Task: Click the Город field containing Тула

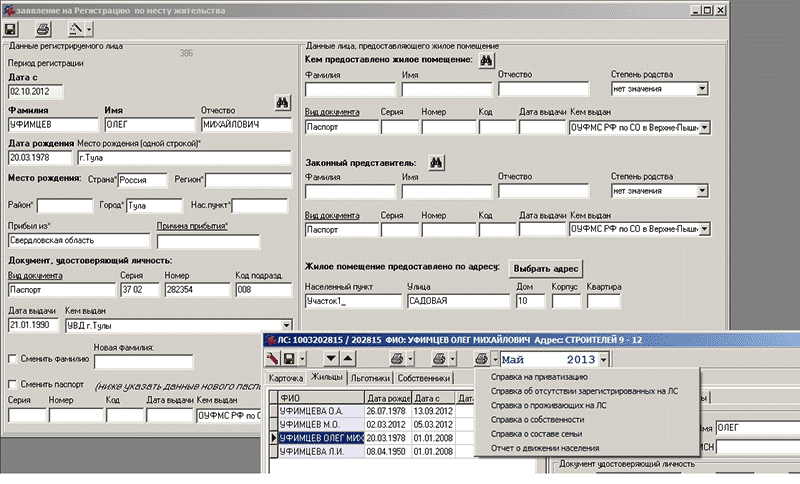Action: click(x=154, y=206)
